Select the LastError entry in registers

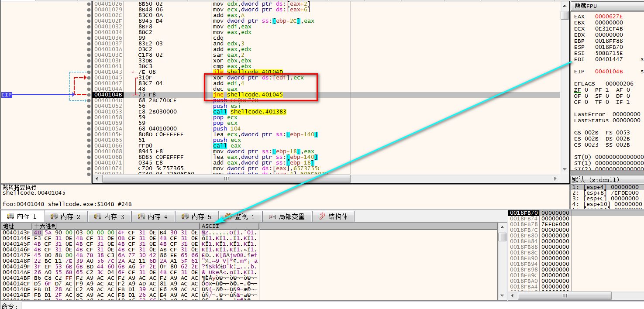(607, 114)
